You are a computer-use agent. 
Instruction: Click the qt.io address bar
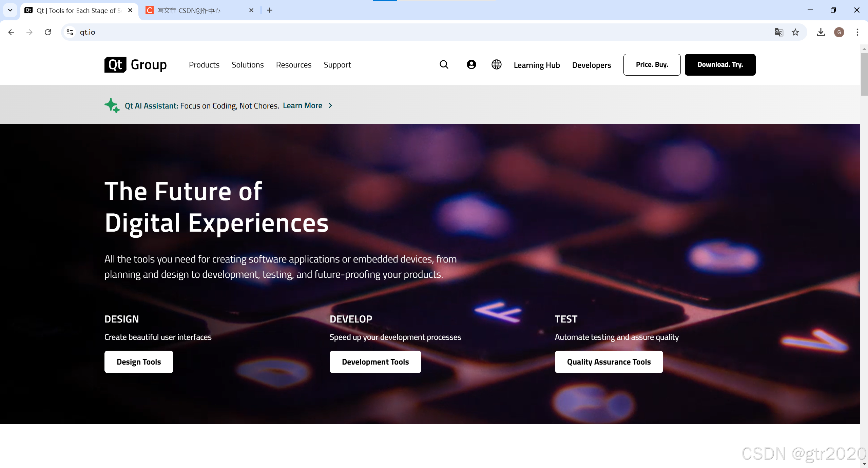pos(407,32)
